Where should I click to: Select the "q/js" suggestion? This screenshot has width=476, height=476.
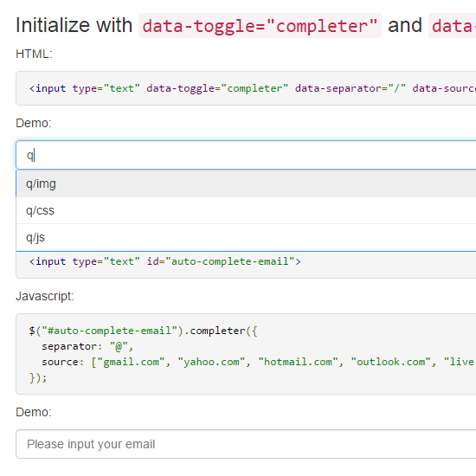(x=246, y=237)
